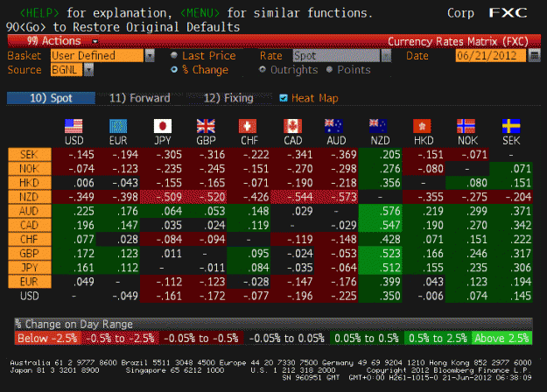Click the 90<Go> restore defaults text
The height and width of the screenshot is (392, 547).
point(123,27)
